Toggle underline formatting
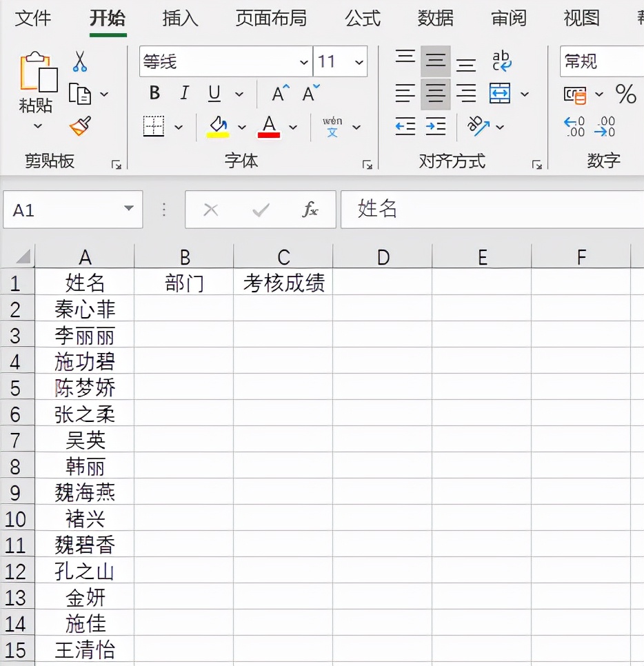 tap(212, 92)
